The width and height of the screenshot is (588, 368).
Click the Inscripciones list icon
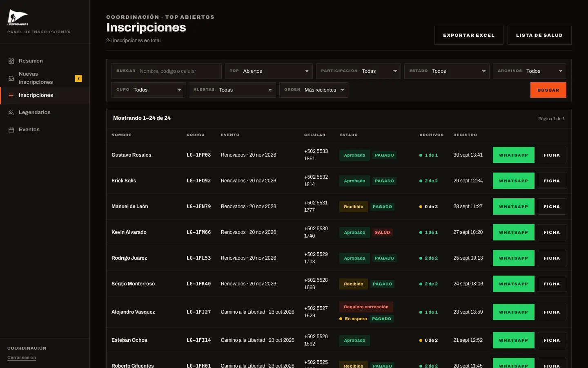[x=11, y=95]
